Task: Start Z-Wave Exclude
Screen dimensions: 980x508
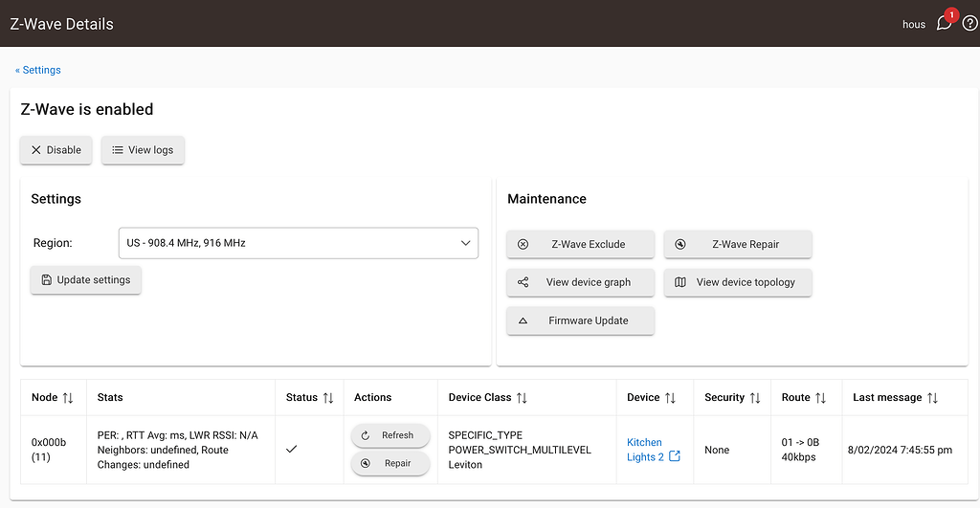Action: (x=580, y=244)
